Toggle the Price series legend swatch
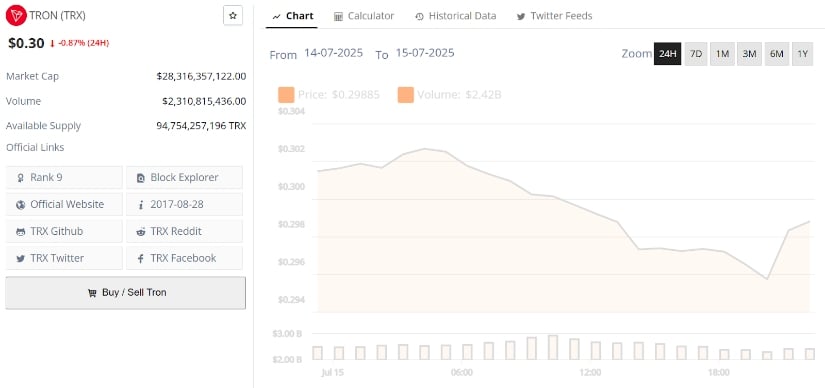Viewport: 825px width, 388px height. pos(286,95)
